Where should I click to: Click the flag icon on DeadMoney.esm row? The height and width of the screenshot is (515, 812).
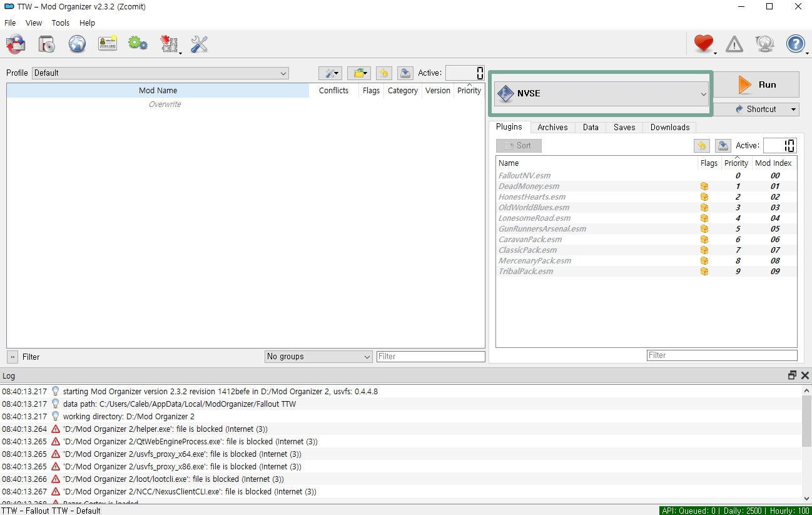click(704, 186)
